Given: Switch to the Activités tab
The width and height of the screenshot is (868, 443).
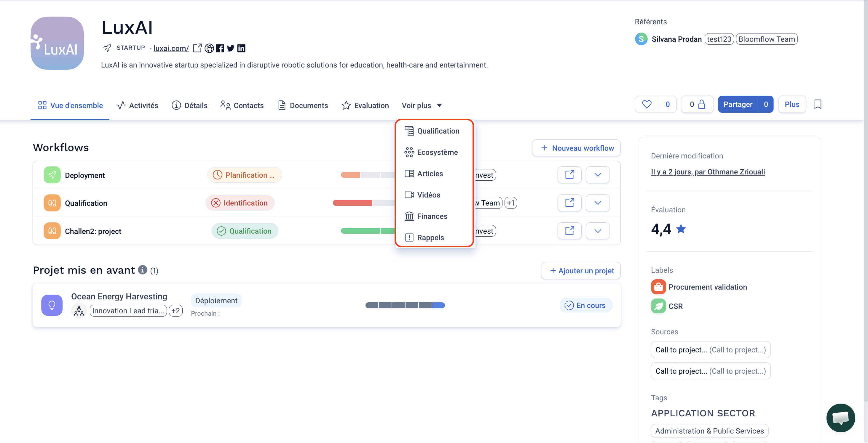Looking at the screenshot, I should tap(137, 105).
